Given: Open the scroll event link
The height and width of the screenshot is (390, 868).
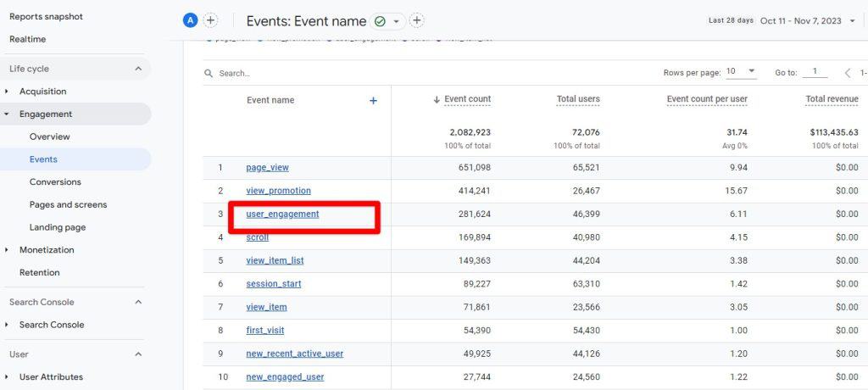Looking at the screenshot, I should [258, 237].
